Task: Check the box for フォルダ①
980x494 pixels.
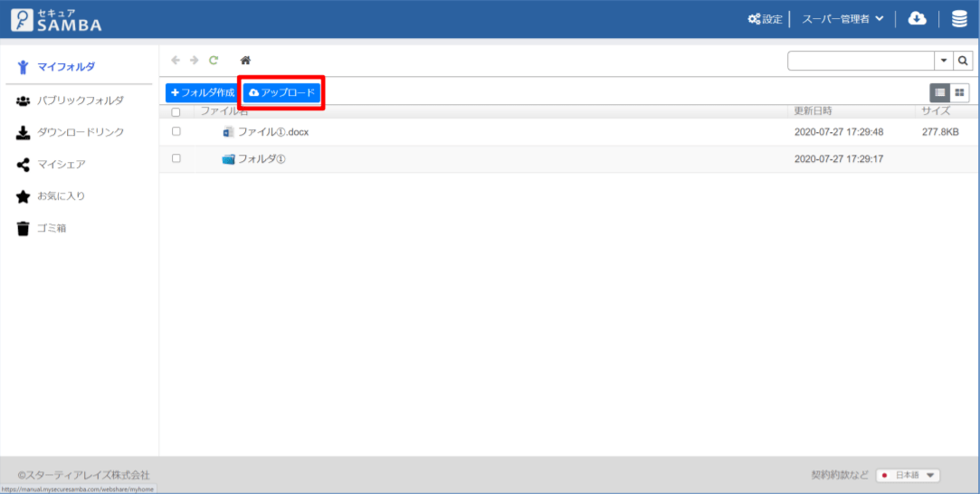Action: (176, 158)
